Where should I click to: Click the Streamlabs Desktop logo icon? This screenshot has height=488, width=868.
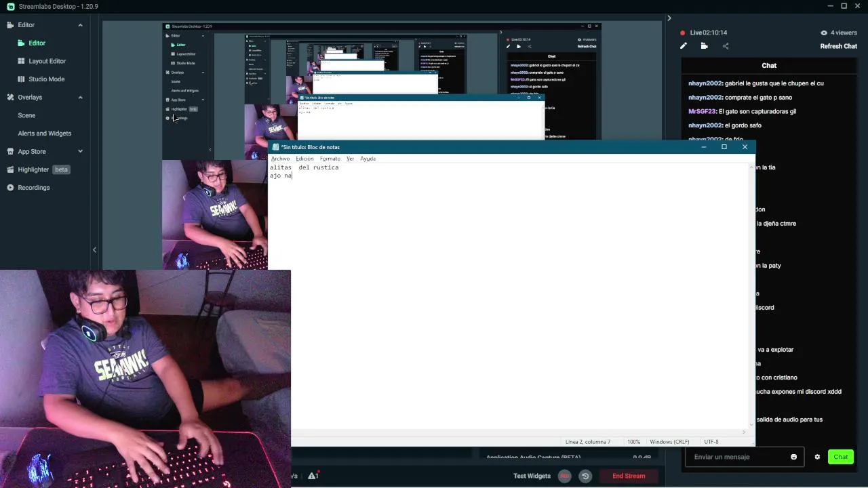tap(10, 6)
